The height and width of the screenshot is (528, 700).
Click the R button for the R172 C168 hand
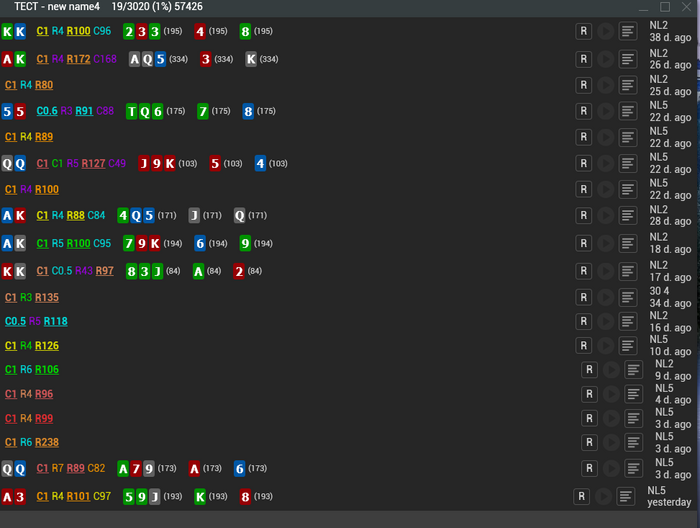click(583, 59)
